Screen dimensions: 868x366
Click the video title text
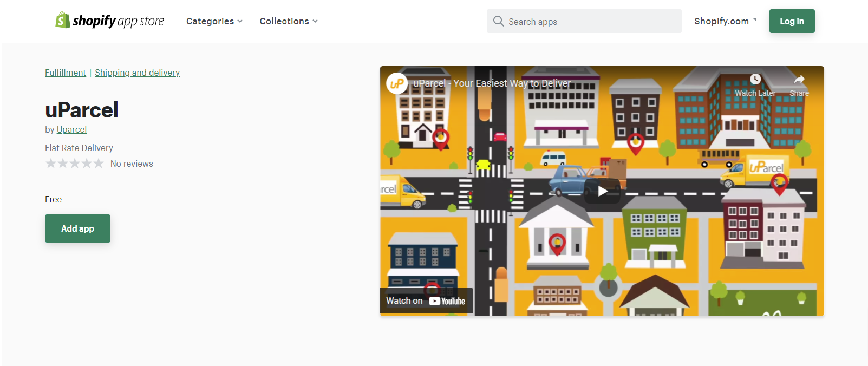(492, 83)
